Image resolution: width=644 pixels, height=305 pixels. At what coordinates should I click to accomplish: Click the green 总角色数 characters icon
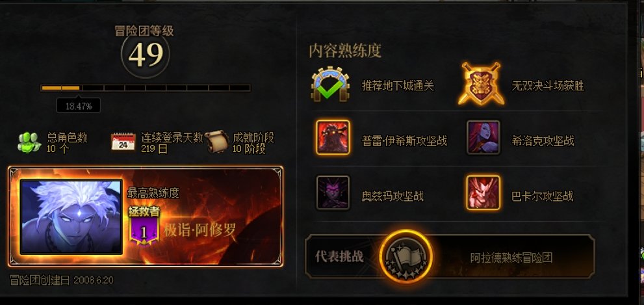tap(29, 142)
